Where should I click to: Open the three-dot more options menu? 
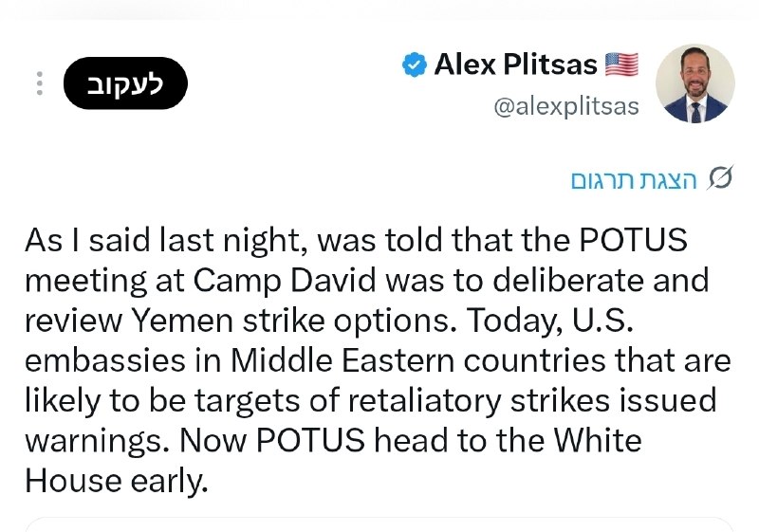pos(40,83)
